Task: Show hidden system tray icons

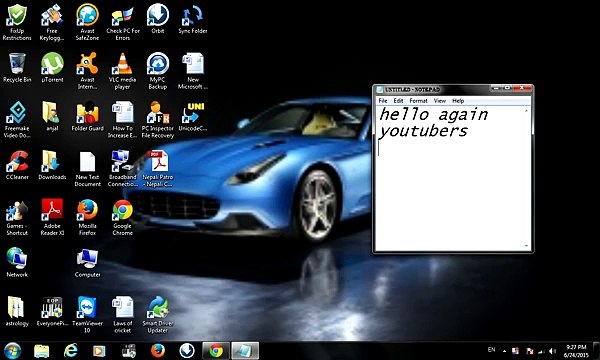Action: point(504,351)
